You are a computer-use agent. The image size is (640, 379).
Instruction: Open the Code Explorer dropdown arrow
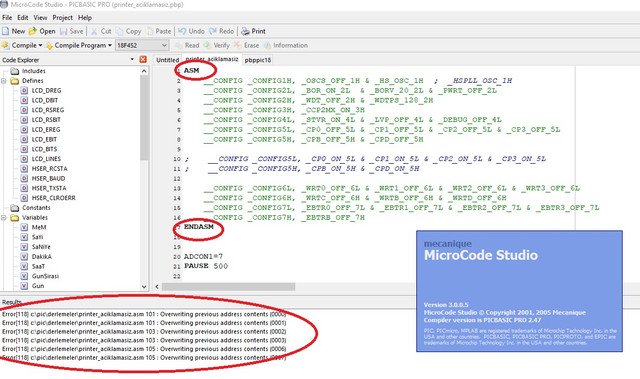[132, 60]
